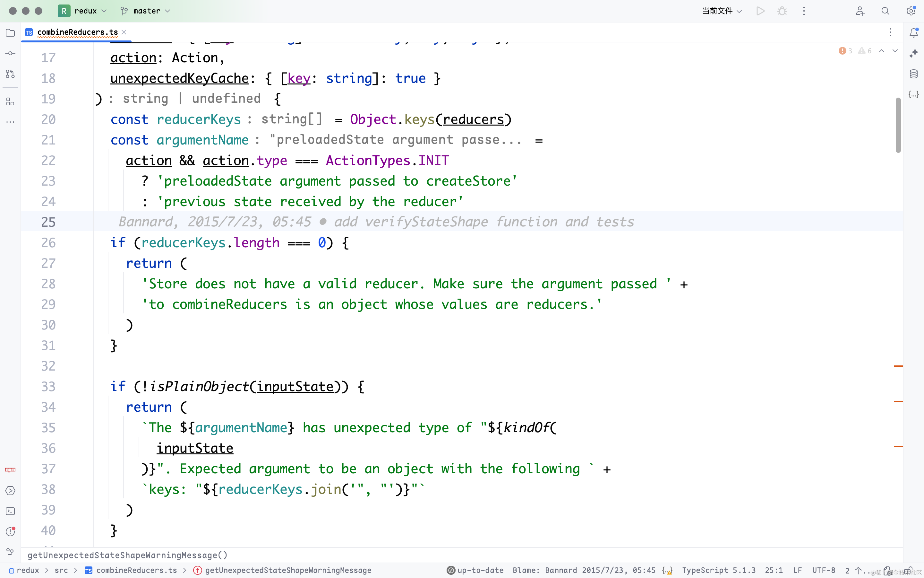Click sticky getUnexpectedStateShapeWarningMessage() footer
This screenshot has height=578, width=924.
coord(127,555)
